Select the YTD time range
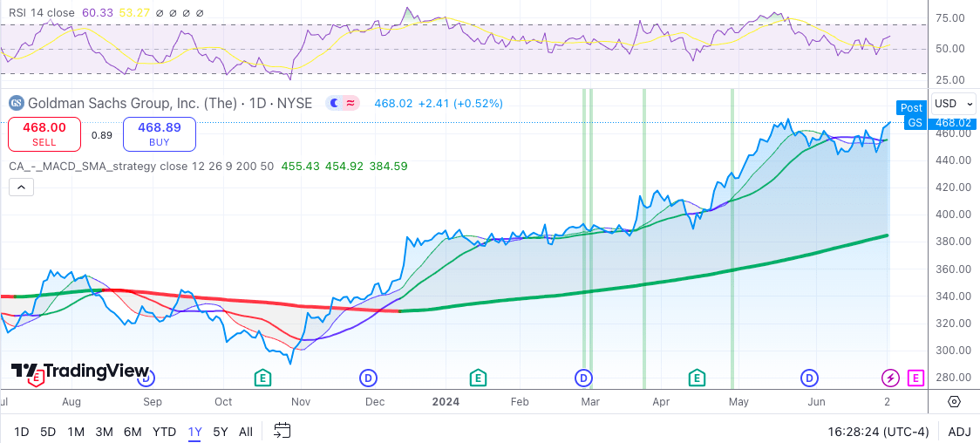Screen dimensions: 980x443 tap(165, 432)
